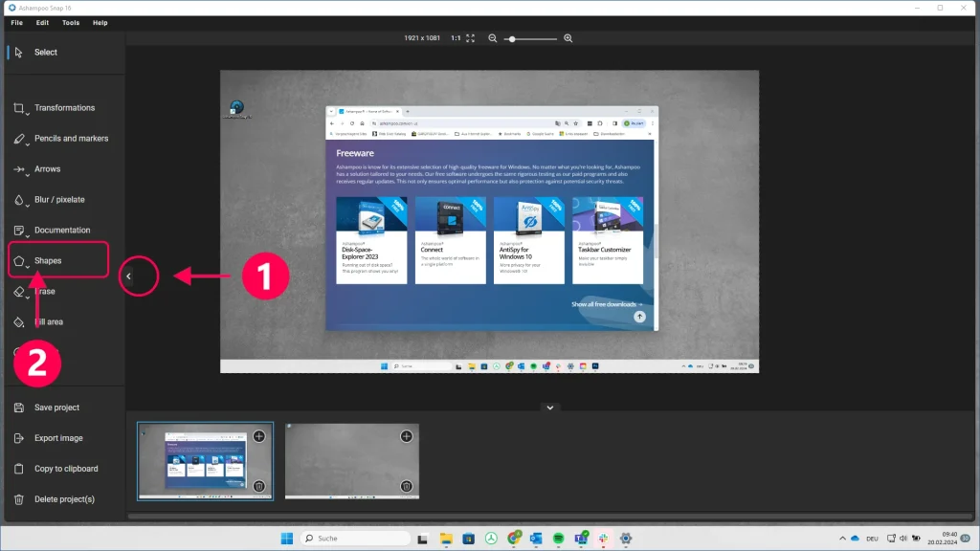Collapse the thumbnail strip with down chevron

(x=550, y=408)
